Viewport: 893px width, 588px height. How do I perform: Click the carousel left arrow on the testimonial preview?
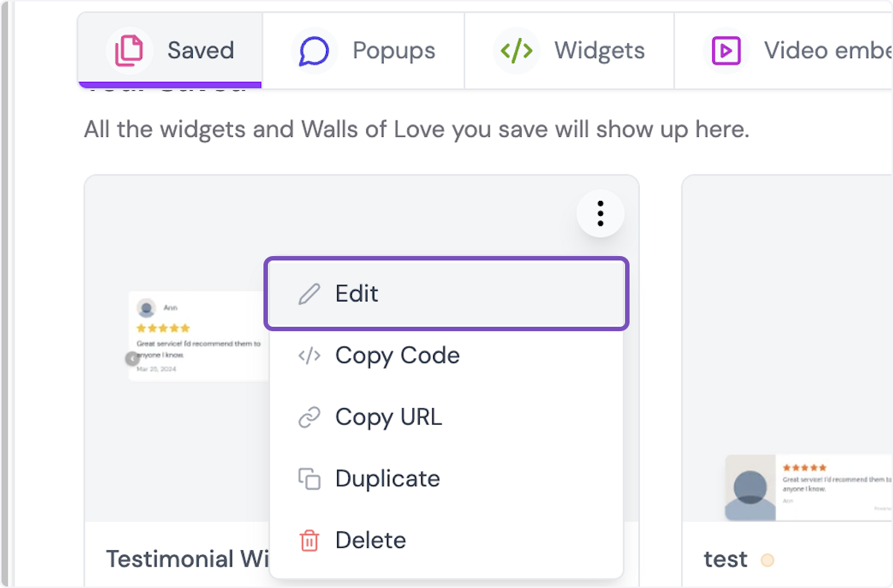132,358
